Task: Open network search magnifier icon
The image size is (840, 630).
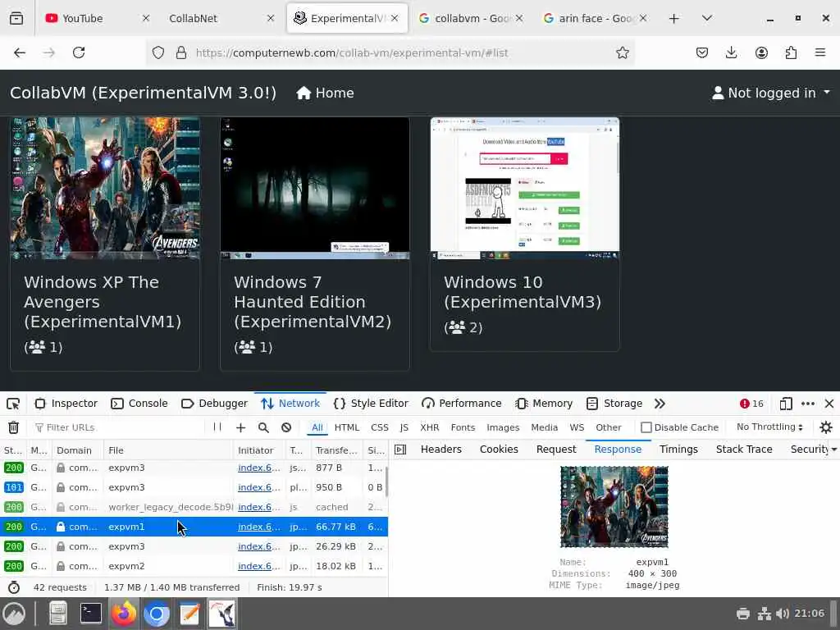Action: [x=263, y=427]
